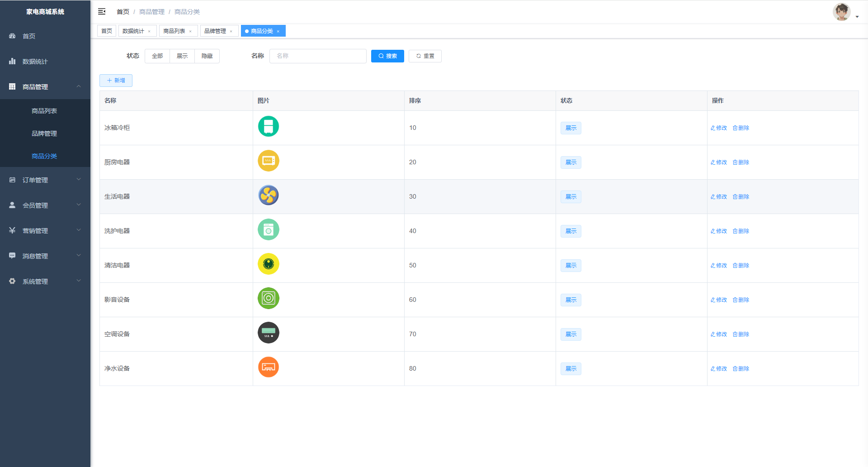Open 商品列表 in the sidebar submenu
The height and width of the screenshot is (467, 868).
[x=44, y=111]
